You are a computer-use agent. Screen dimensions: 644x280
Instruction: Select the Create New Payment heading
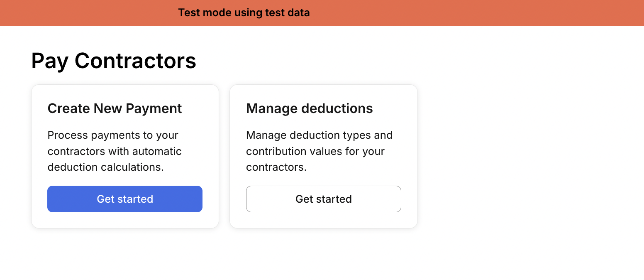115,108
